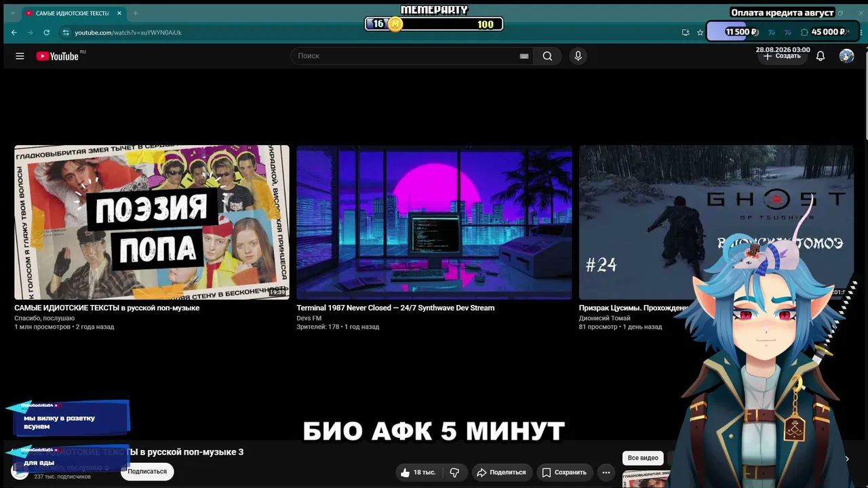Screen dimensions: 868x488
Task: Open title Terminal 1987 Never Closed stream
Action: (395, 308)
